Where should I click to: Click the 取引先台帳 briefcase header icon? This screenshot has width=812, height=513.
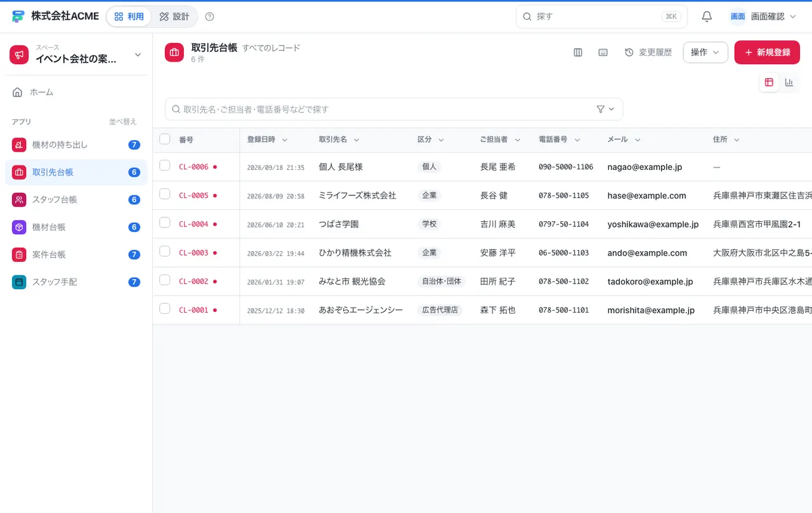[174, 53]
